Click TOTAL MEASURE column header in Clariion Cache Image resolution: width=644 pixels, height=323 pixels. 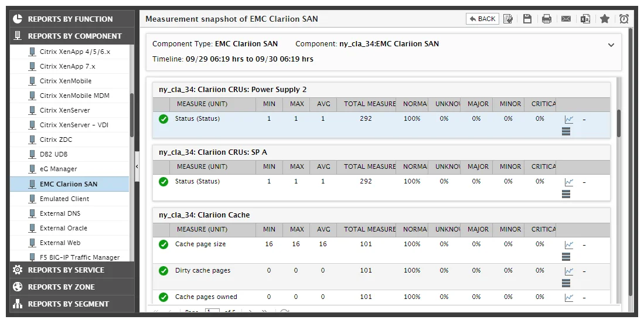coord(366,229)
